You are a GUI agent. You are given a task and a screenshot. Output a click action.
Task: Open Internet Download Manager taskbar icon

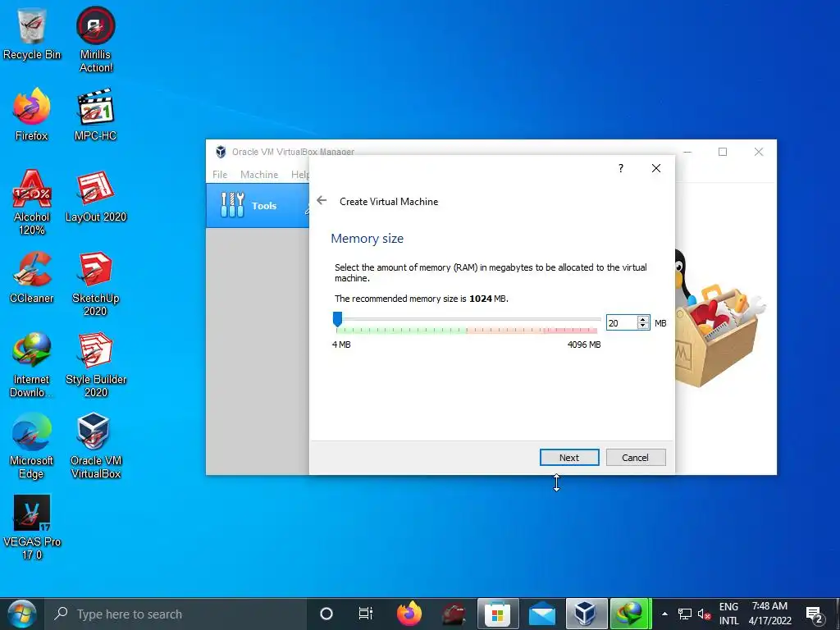(x=630, y=614)
